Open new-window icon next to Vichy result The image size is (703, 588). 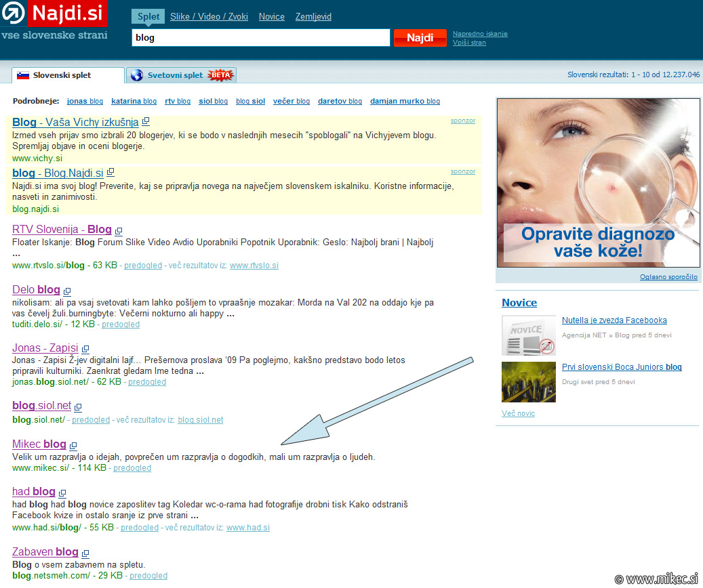tap(146, 121)
